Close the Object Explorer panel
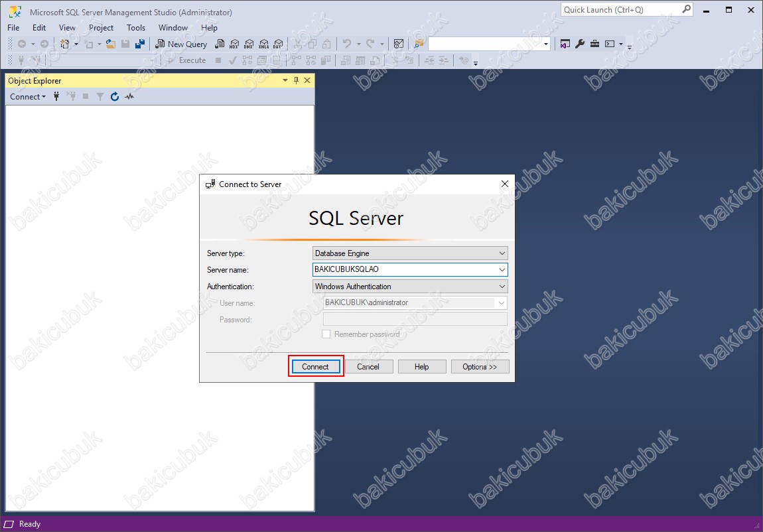This screenshot has width=763, height=532. coord(307,81)
